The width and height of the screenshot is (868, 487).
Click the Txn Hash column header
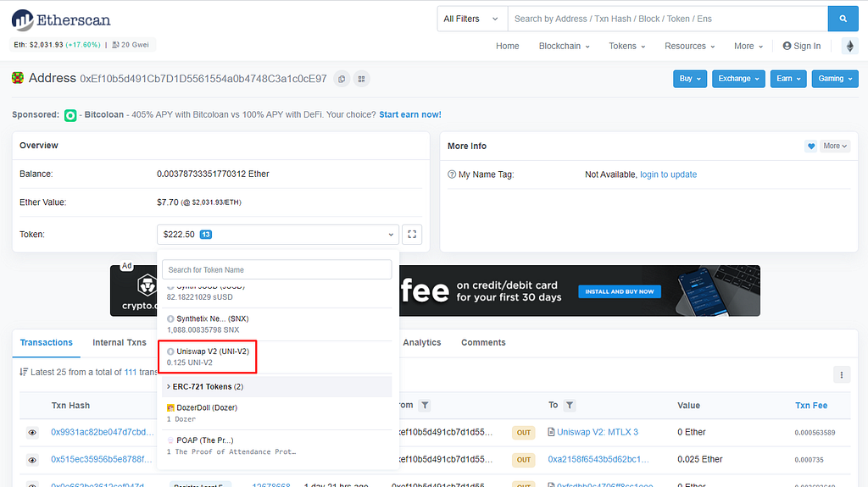(70, 406)
